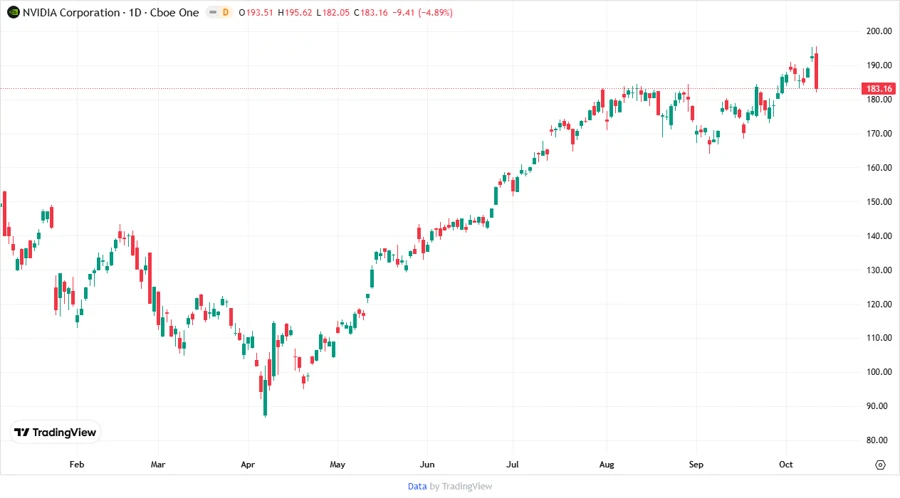Click the open value O193.51
The height and width of the screenshot is (498, 900).
[x=256, y=13]
